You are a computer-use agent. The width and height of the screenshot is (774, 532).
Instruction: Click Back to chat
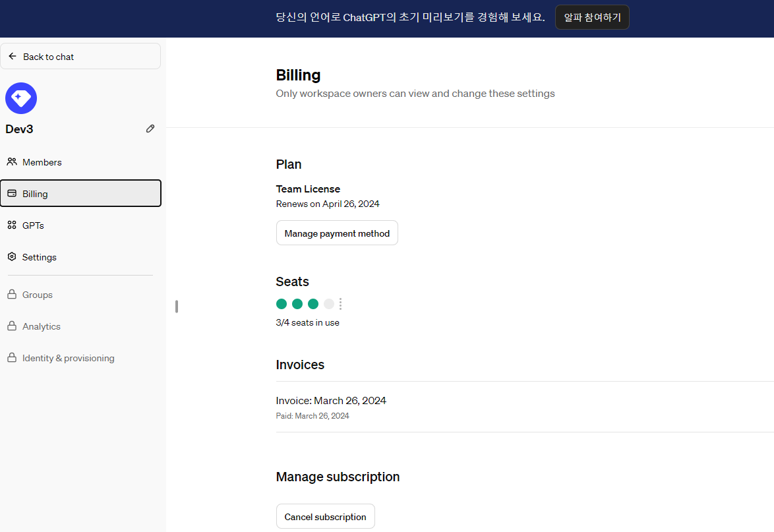tap(49, 56)
